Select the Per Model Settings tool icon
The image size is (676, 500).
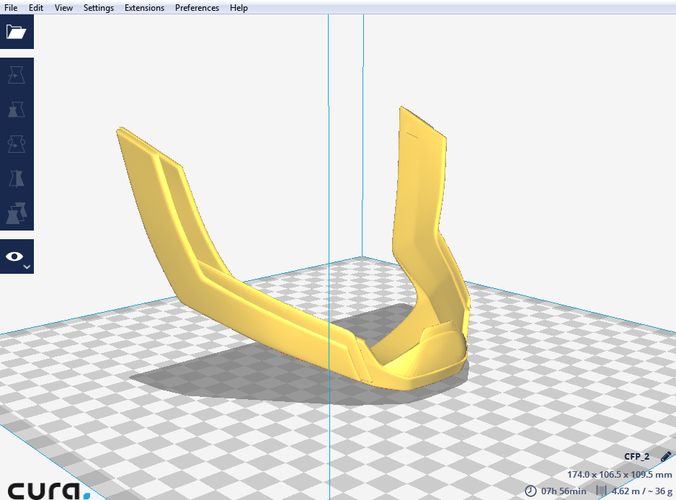tap(16, 212)
